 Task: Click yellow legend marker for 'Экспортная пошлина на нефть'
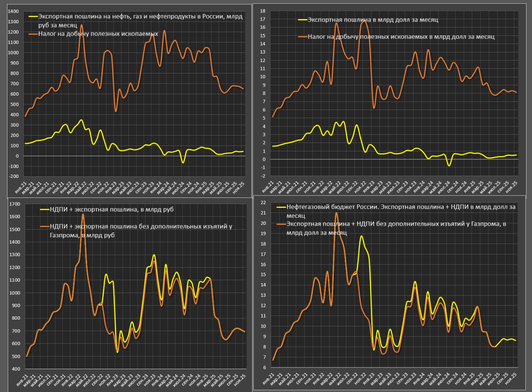(33, 17)
